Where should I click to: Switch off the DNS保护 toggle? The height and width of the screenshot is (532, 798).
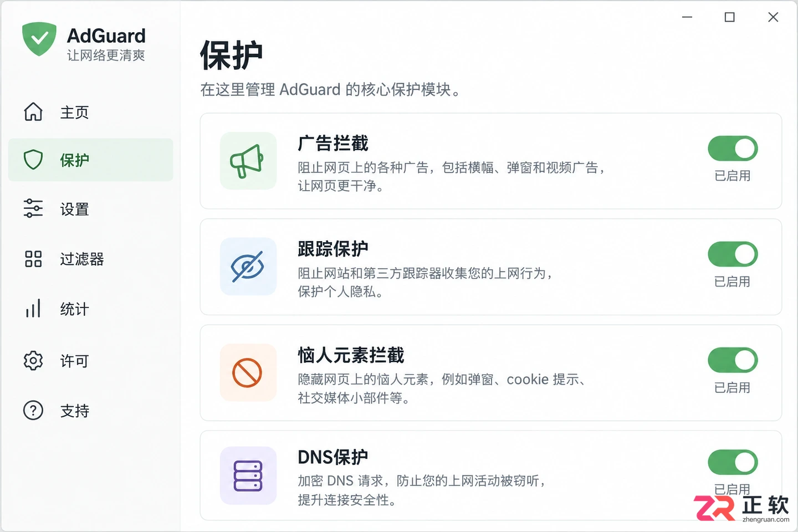pos(733,462)
